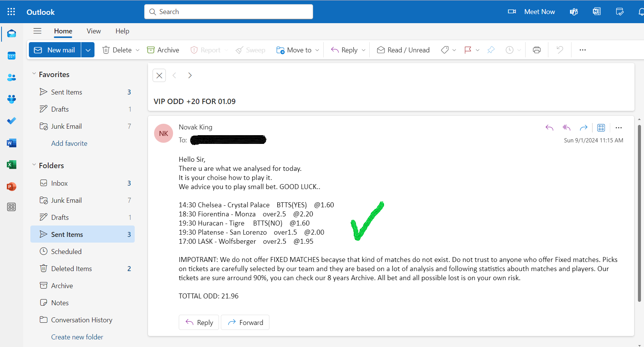The width and height of the screenshot is (644, 347).
Task: Click the New mail button
Action: 55,50
